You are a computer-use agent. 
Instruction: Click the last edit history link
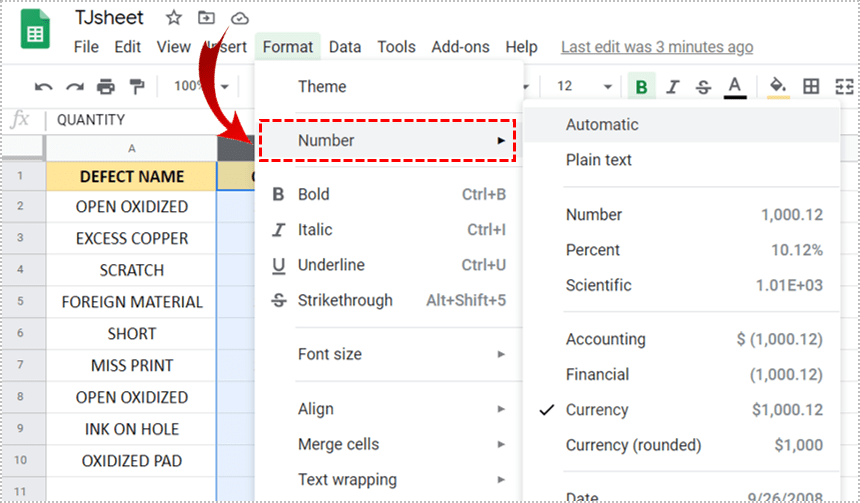pos(657,47)
